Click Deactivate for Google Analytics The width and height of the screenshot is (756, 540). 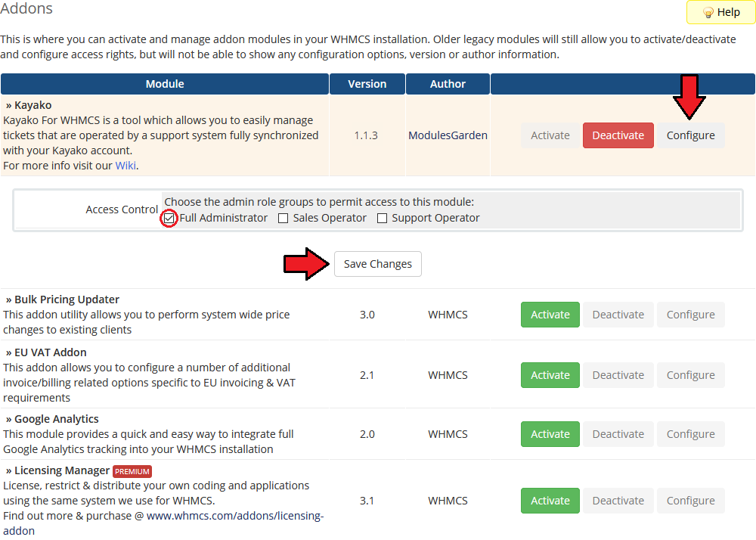[x=618, y=434]
